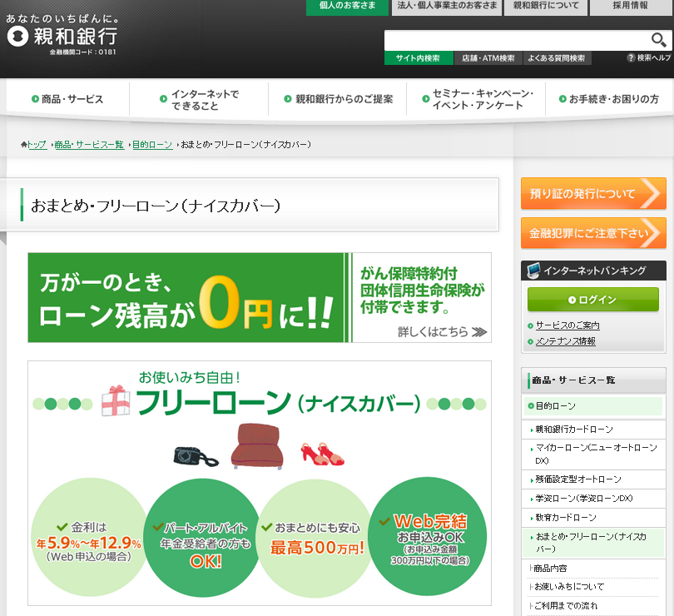674x616 pixels.
Task: Jump to 商品内容 sidebar sub-item
Action: coord(550,569)
